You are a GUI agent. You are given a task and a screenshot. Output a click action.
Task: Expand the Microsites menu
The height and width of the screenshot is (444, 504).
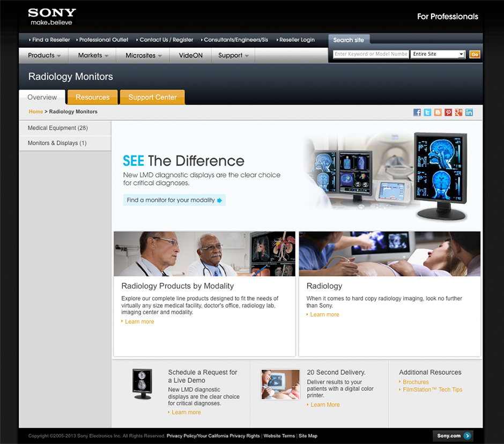(143, 55)
